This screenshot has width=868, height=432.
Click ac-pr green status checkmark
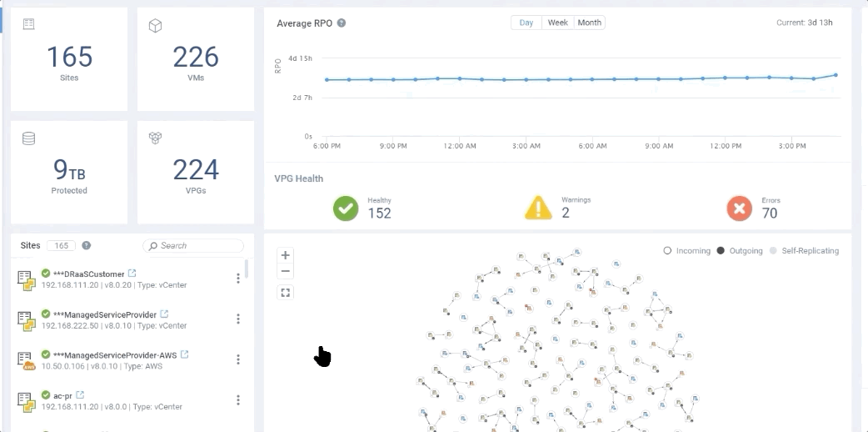coord(46,395)
